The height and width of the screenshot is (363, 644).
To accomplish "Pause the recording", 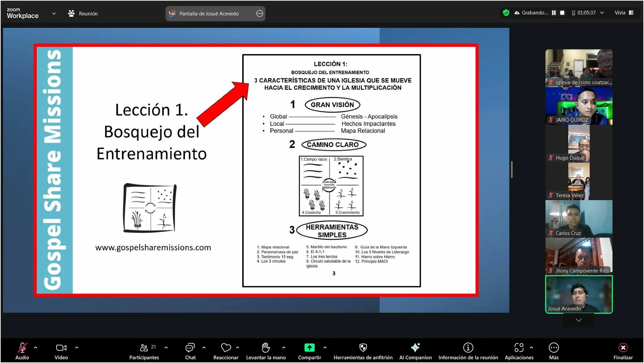I will tap(554, 13).
